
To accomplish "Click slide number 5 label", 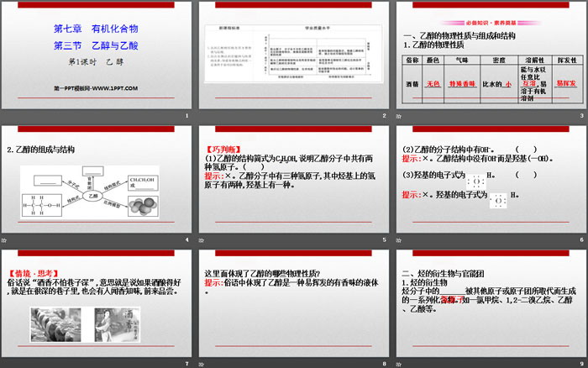I will 384,240.
